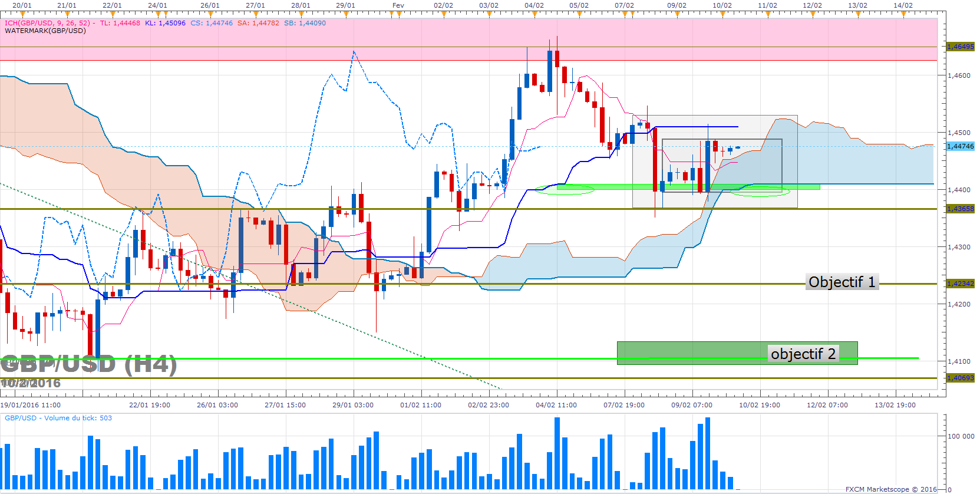The width and height of the screenshot is (980, 494).
Task: Select the 'Objectif 1' chart label
Action: point(842,282)
